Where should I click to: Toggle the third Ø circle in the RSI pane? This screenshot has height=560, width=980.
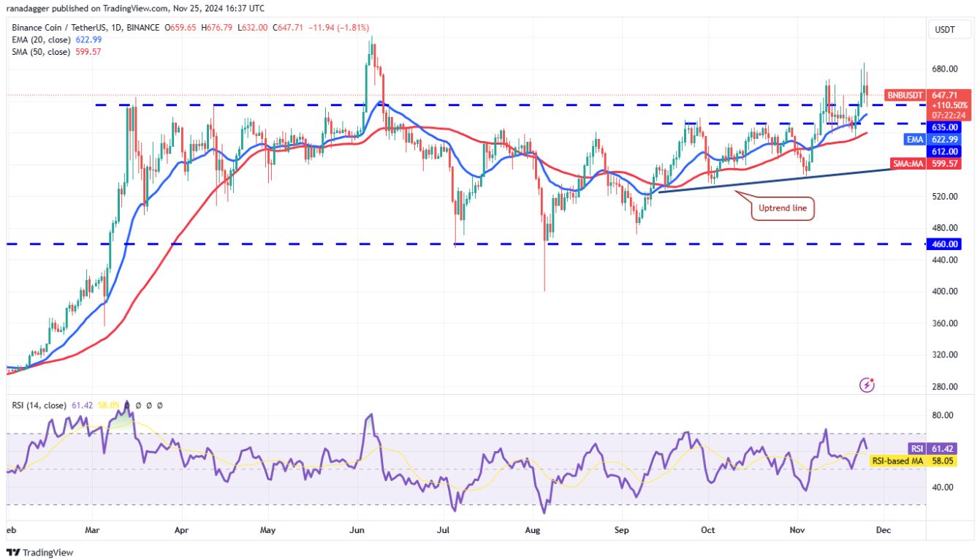tap(159, 404)
